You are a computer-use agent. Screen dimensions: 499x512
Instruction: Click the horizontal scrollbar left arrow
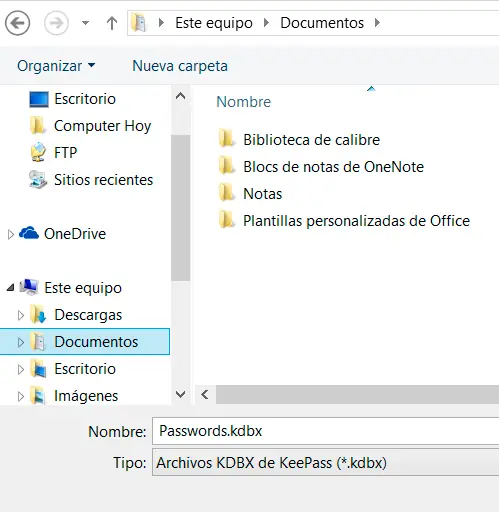point(205,395)
